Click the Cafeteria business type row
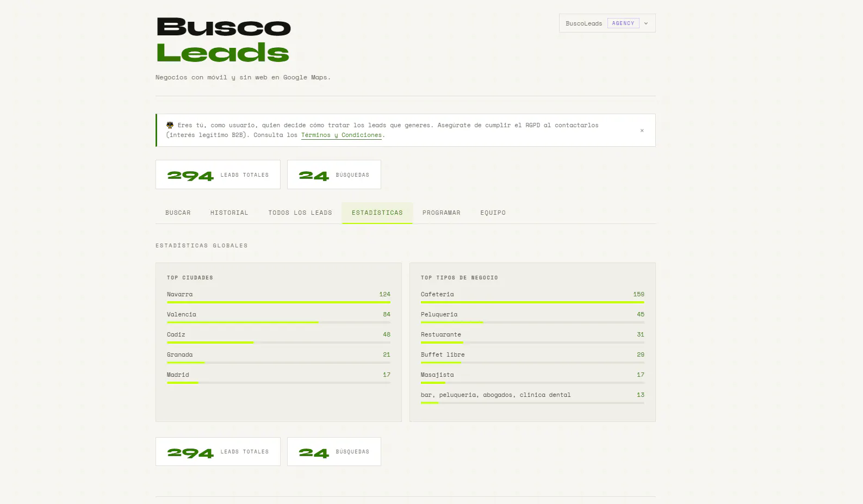 [x=532, y=297]
